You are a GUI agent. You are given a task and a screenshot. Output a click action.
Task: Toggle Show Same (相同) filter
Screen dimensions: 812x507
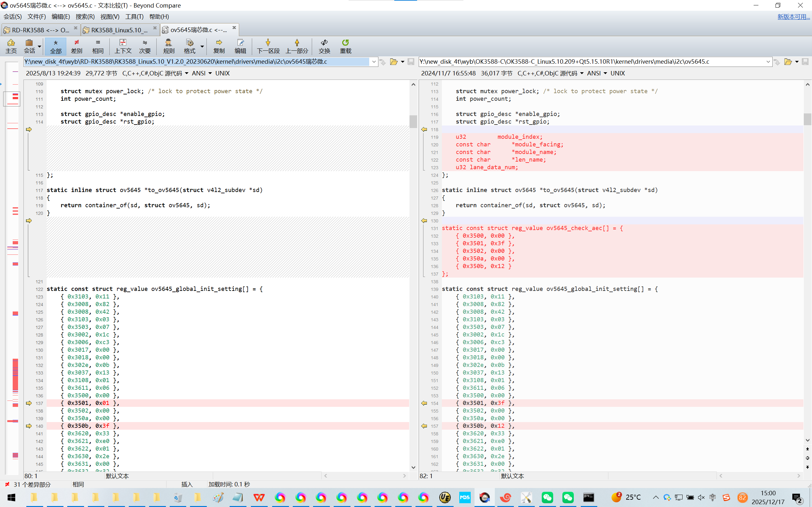click(98, 46)
